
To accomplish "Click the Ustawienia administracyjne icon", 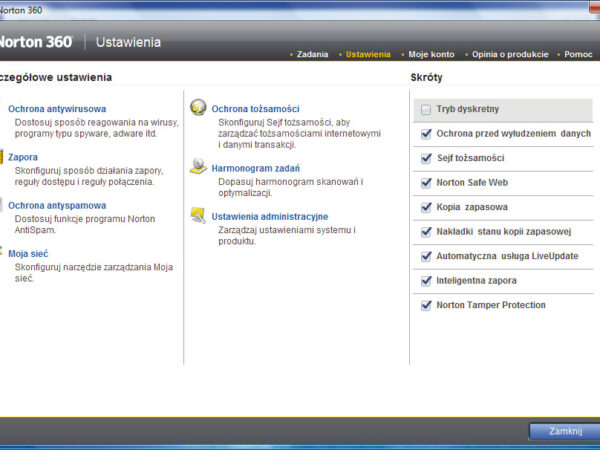I will click(198, 215).
